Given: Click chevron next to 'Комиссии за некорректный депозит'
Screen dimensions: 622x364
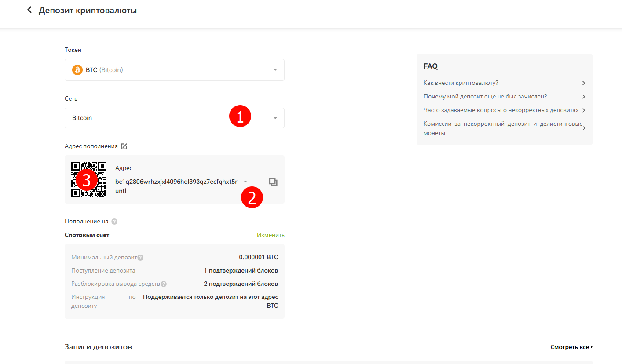Looking at the screenshot, I should point(583,128).
